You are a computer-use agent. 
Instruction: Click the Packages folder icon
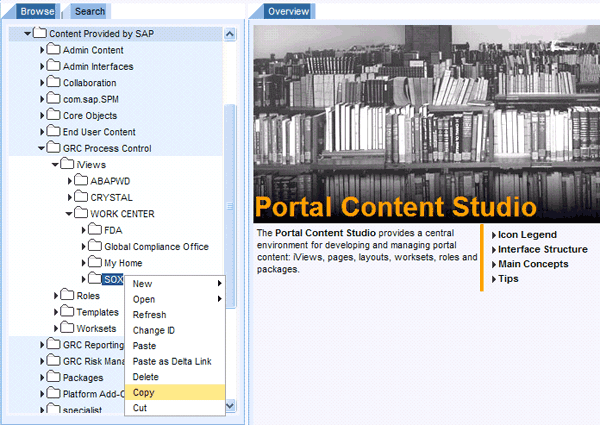(x=53, y=377)
